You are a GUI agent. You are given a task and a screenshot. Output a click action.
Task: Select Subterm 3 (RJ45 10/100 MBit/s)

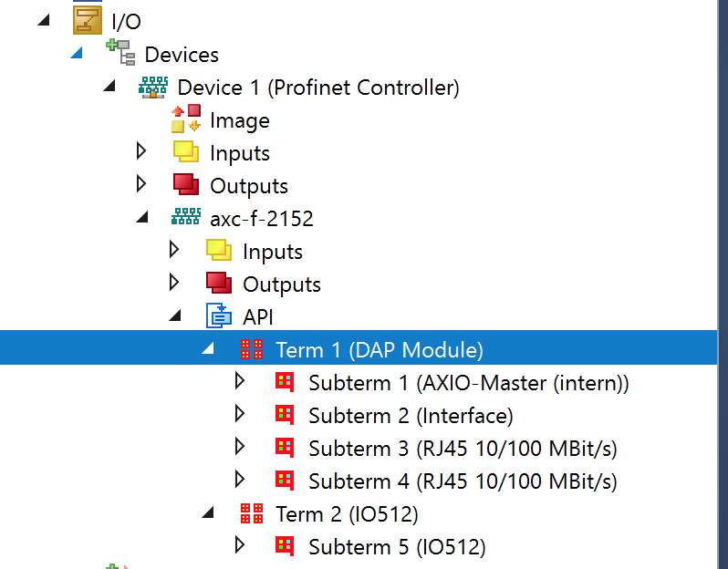coord(463,449)
